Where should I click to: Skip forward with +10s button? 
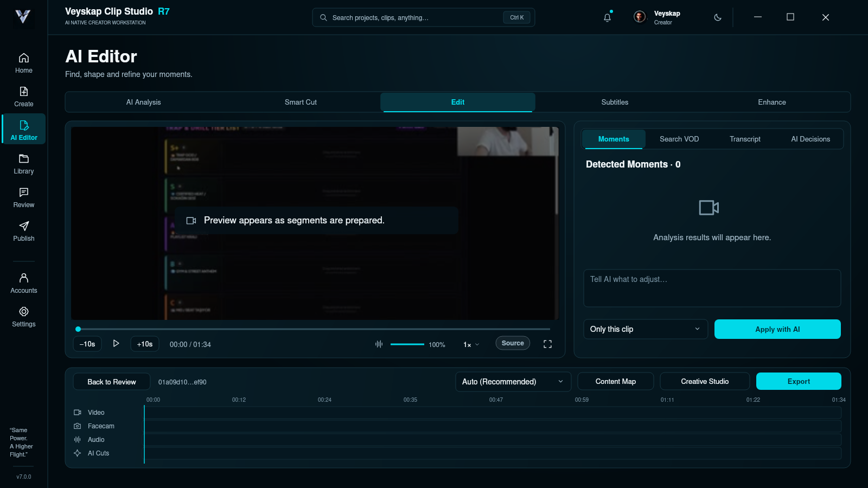tap(145, 344)
